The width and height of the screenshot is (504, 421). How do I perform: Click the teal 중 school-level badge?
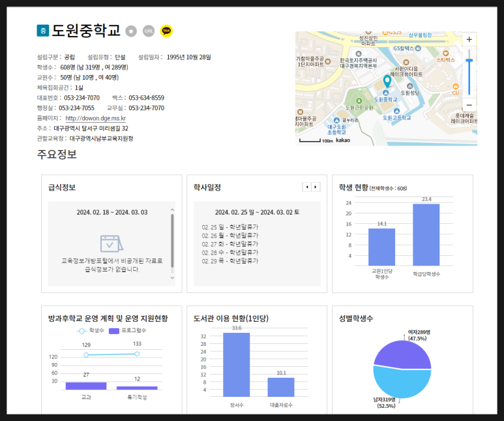[x=43, y=31]
